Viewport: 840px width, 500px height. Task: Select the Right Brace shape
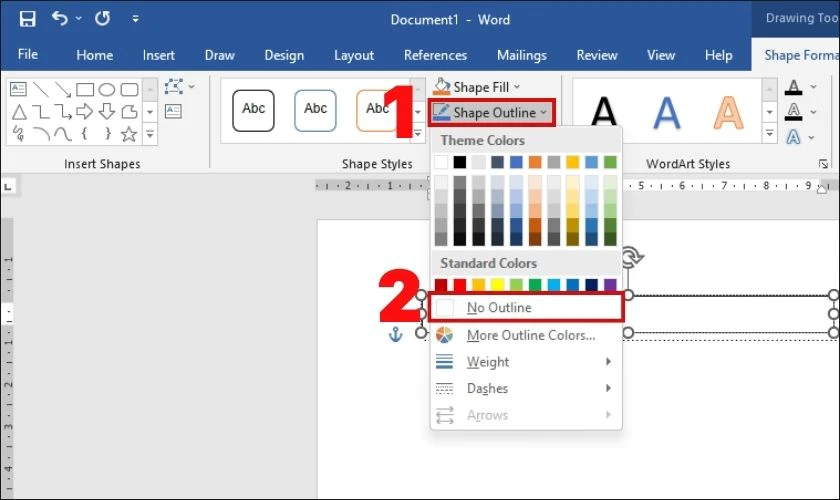pos(107,133)
